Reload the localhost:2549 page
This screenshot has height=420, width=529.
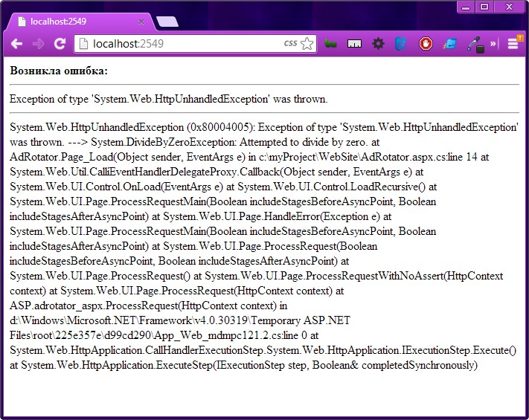coord(60,44)
